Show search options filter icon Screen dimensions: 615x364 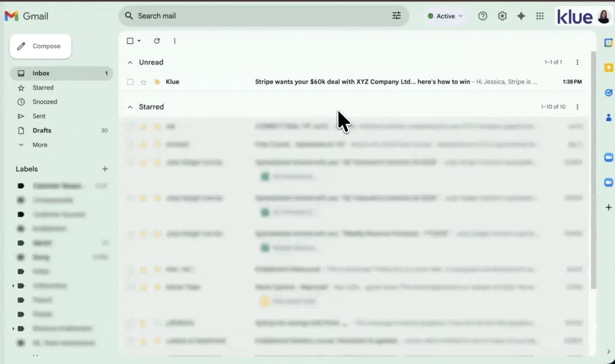pos(397,16)
